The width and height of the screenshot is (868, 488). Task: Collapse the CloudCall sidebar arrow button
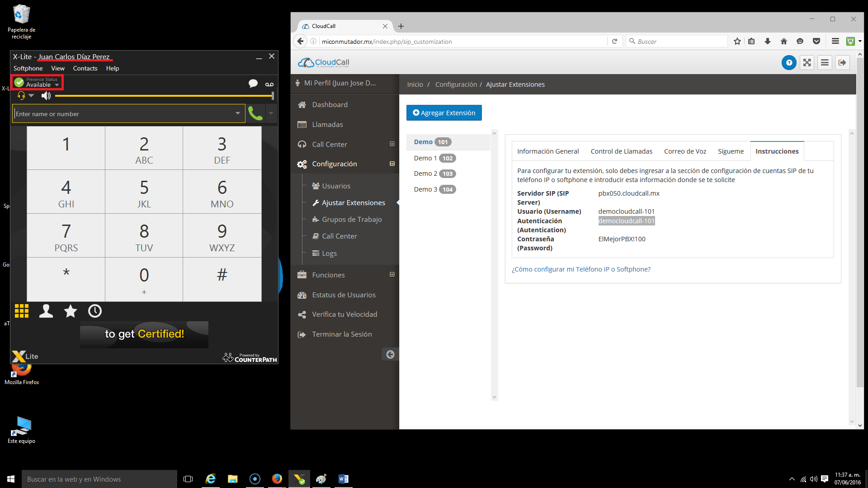(x=390, y=354)
